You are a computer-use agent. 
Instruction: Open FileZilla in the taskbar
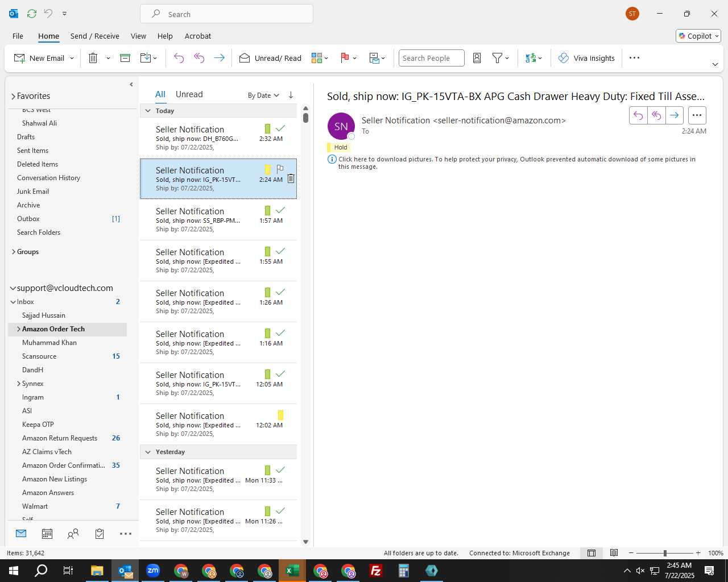(376, 571)
